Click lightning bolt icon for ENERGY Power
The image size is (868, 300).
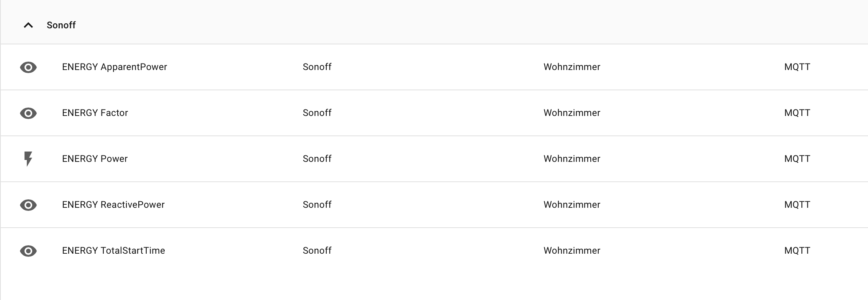coord(28,159)
